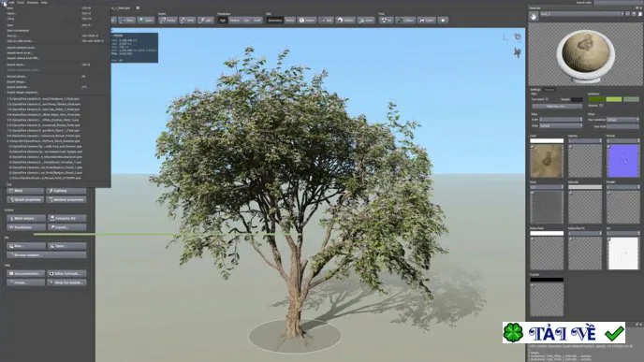Adjust the Opacity value stepper
The height and width of the screenshot is (362, 644).
click(600, 140)
